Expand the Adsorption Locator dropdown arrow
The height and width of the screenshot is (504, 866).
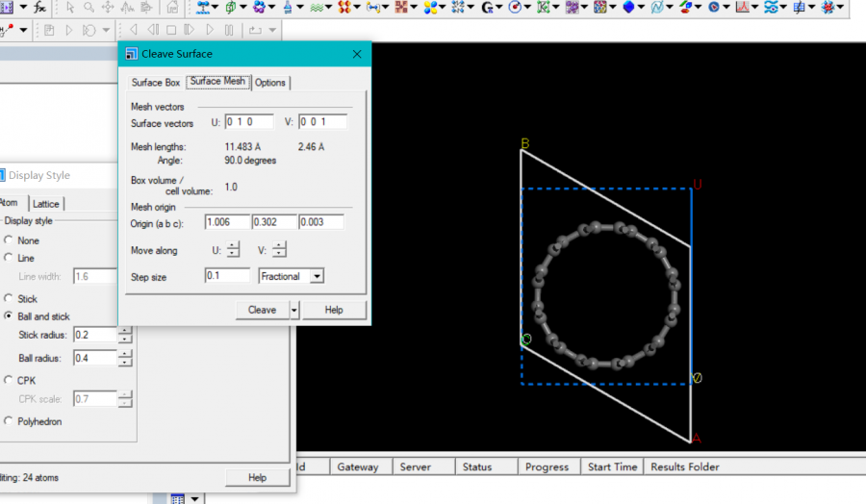pos(215,7)
